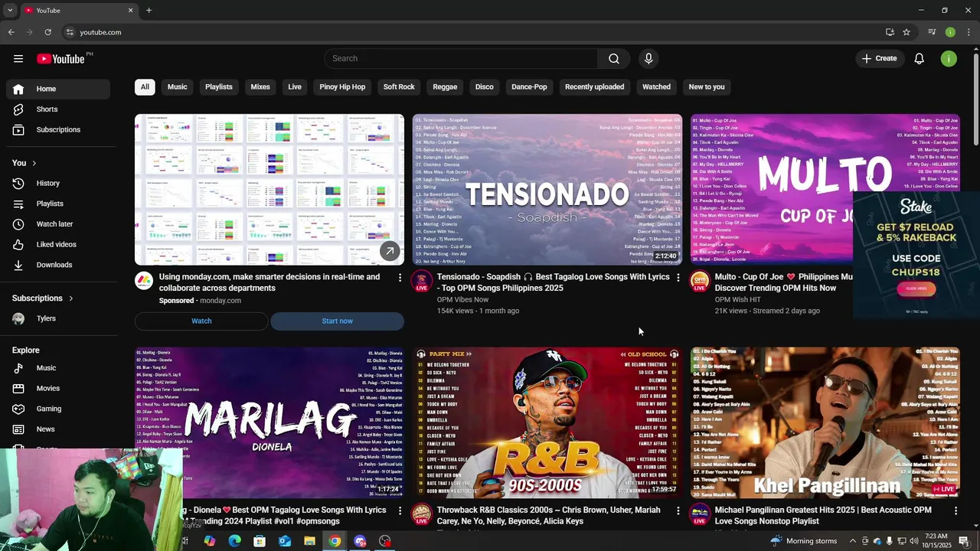This screenshot has width=980, height=551.
Task: Start voice search with microphone icon
Action: point(648,59)
